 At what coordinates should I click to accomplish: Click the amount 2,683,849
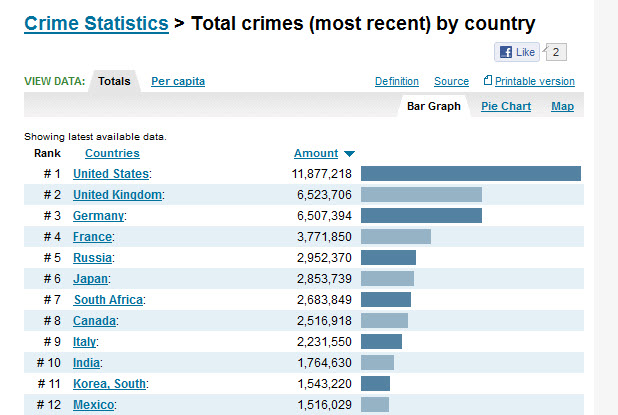point(324,300)
